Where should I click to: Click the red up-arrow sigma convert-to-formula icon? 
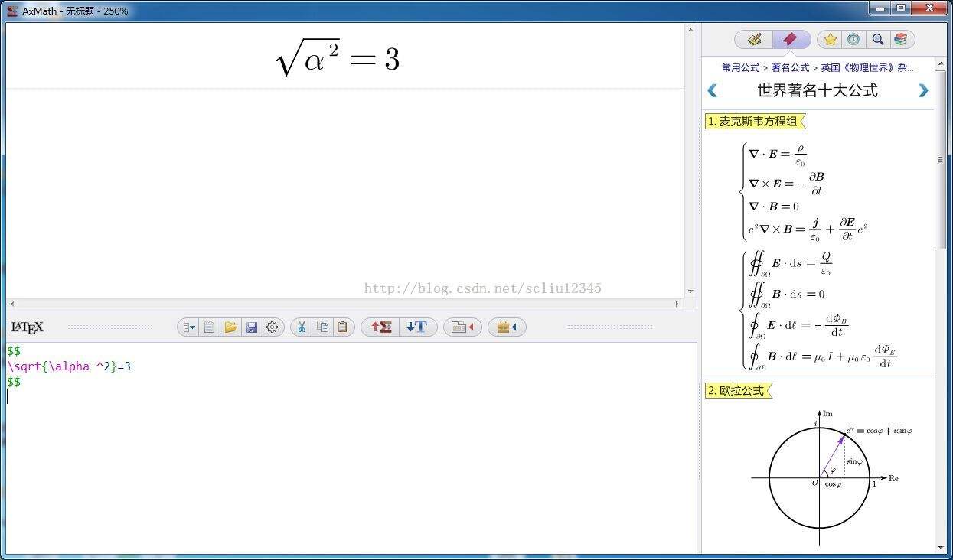click(381, 327)
